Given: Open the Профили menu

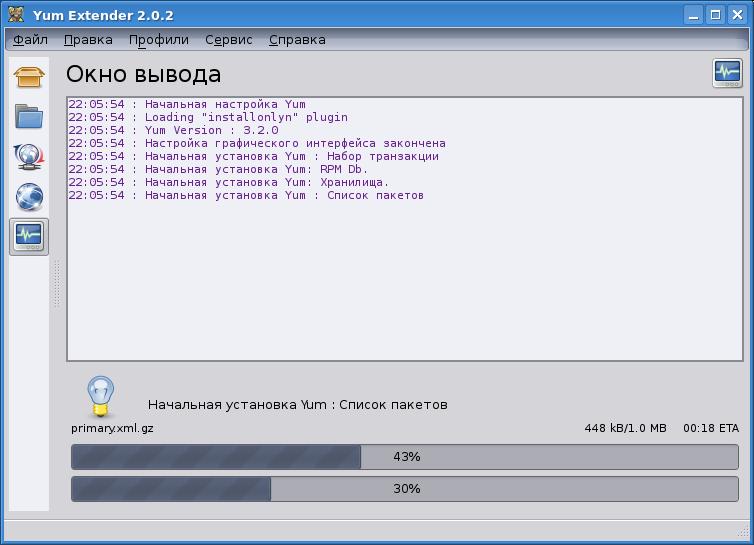Looking at the screenshot, I should pos(159,39).
